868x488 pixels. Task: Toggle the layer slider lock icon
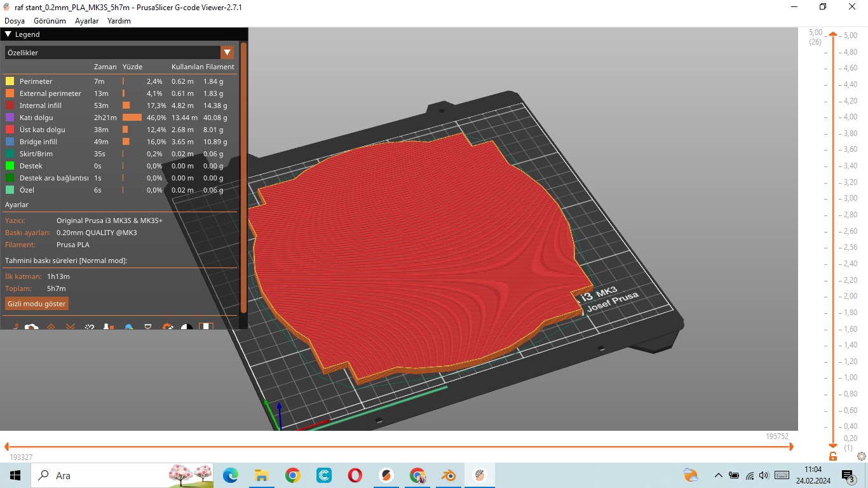pyautogui.click(x=833, y=456)
